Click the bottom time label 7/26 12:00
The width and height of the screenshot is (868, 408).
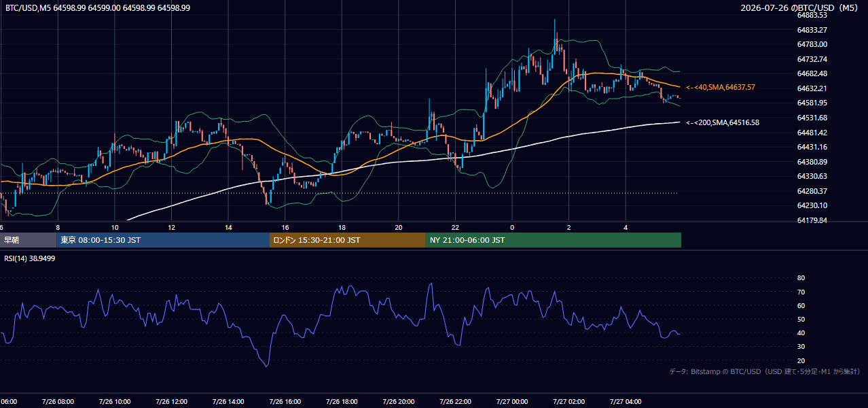[171, 401]
